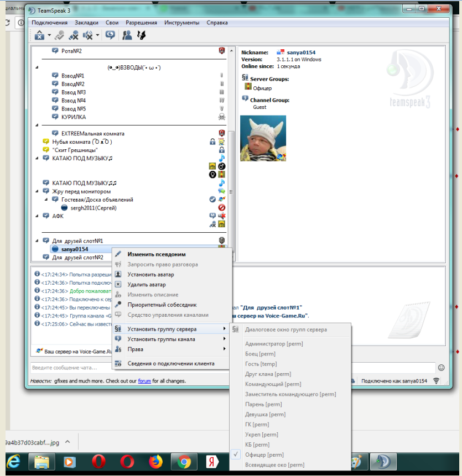Collapse the АФК channel
Image resolution: width=462 pixels, height=476 pixels.
37,216
